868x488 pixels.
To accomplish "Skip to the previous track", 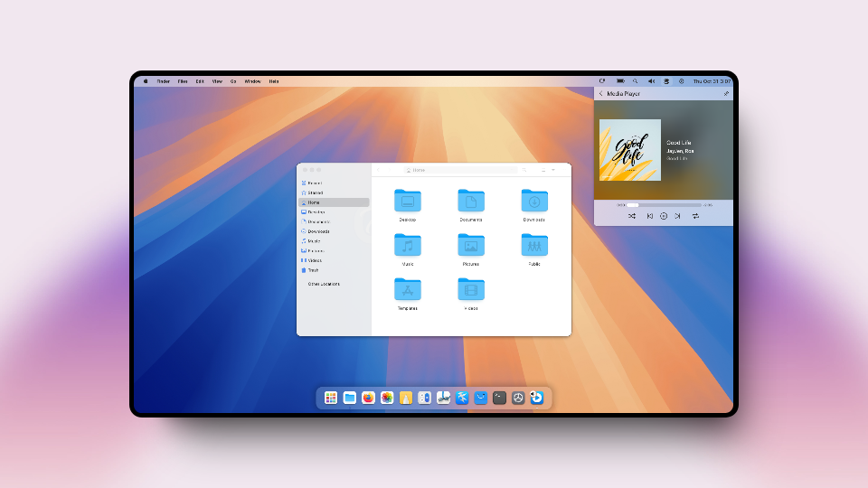I will tap(650, 216).
